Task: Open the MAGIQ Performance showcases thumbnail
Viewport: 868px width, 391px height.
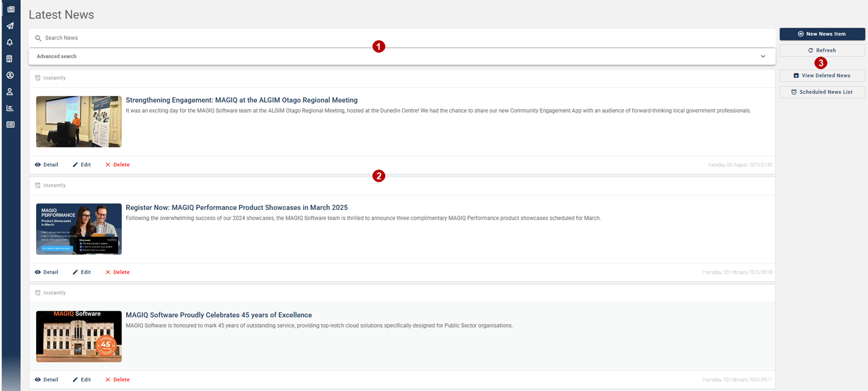Action: pyautogui.click(x=79, y=229)
